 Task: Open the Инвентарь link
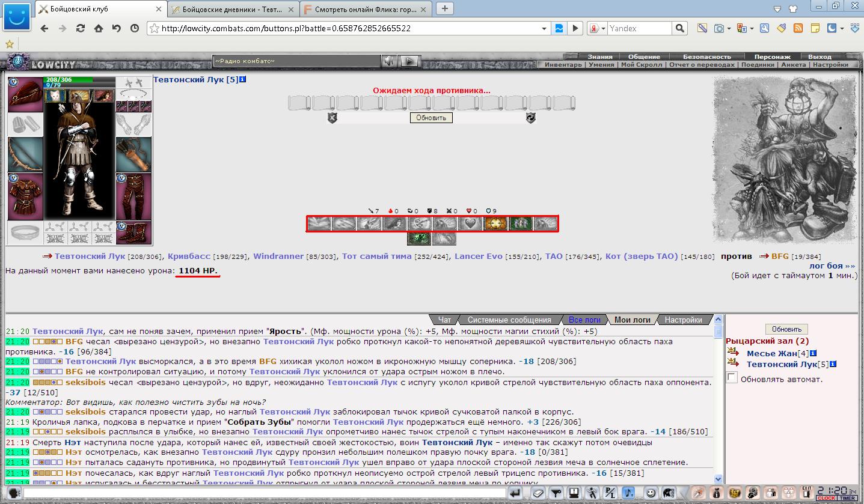click(x=563, y=64)
